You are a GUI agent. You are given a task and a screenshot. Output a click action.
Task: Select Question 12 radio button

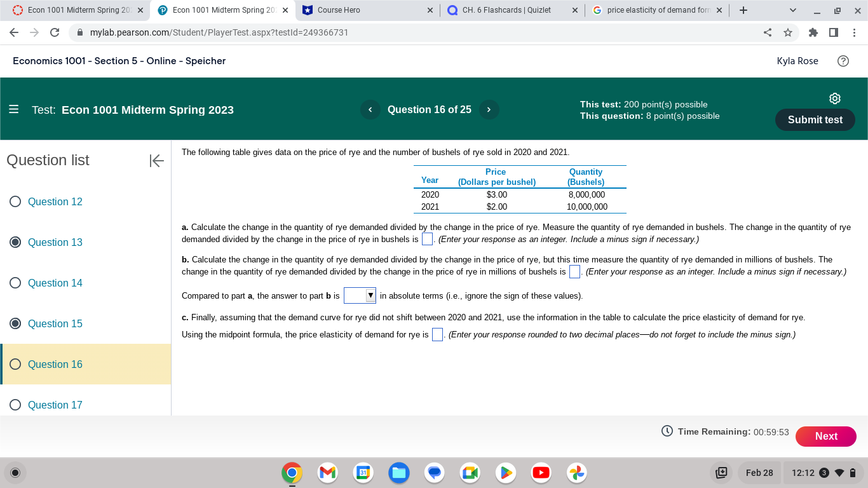(16, 201)
